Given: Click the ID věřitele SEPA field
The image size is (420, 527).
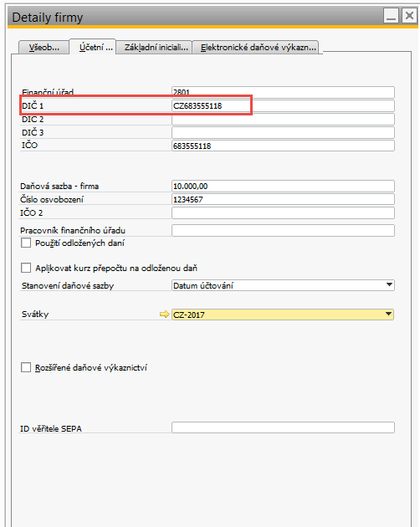Looking at the screenshot, I should (283, 427).
